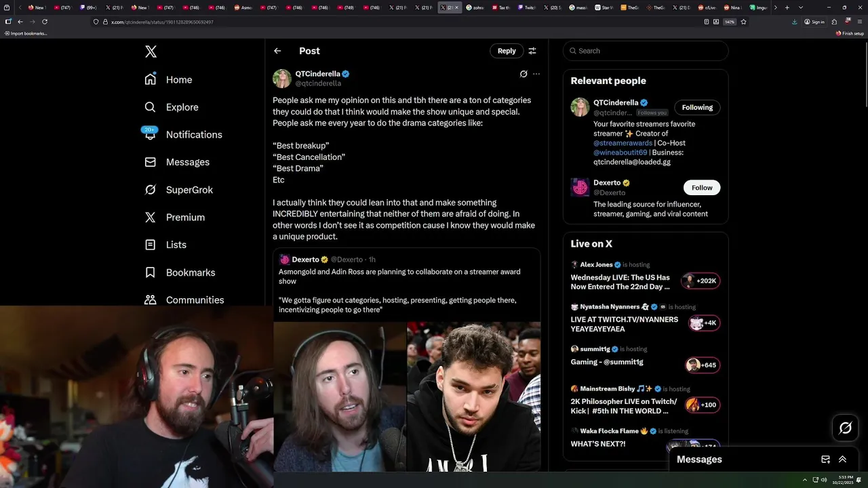This screenshot has width=868, height=488.
Task: Open the @qtcinderella handle on the post
Action: (318, 83)
